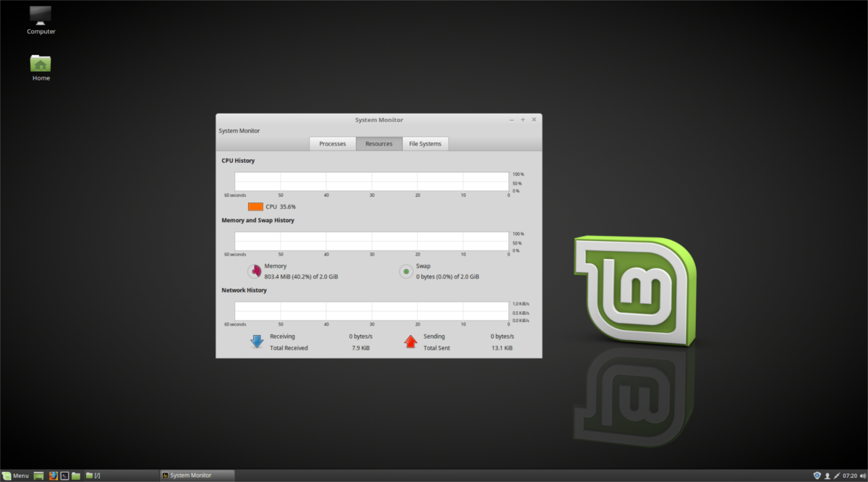Click the Total Received 7.9 KiB value

pos(361,348)
